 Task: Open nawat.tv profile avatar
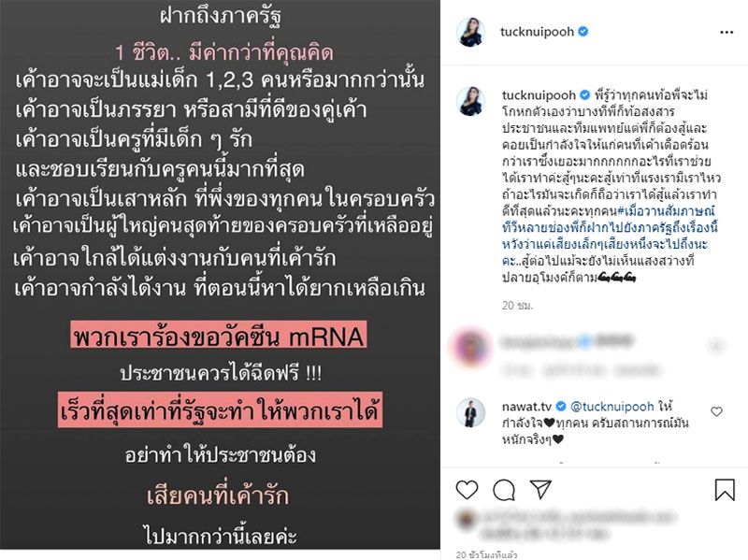point(471,412)
